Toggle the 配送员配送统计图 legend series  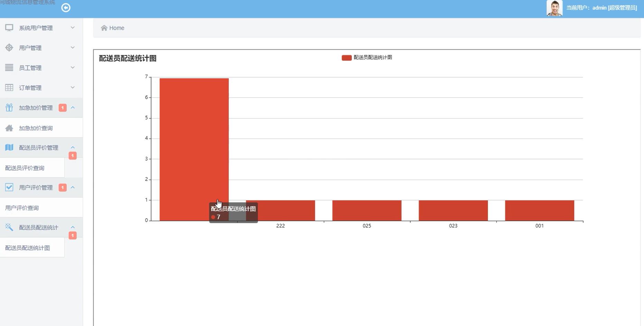pyautogui.click(x=366, y=58)
